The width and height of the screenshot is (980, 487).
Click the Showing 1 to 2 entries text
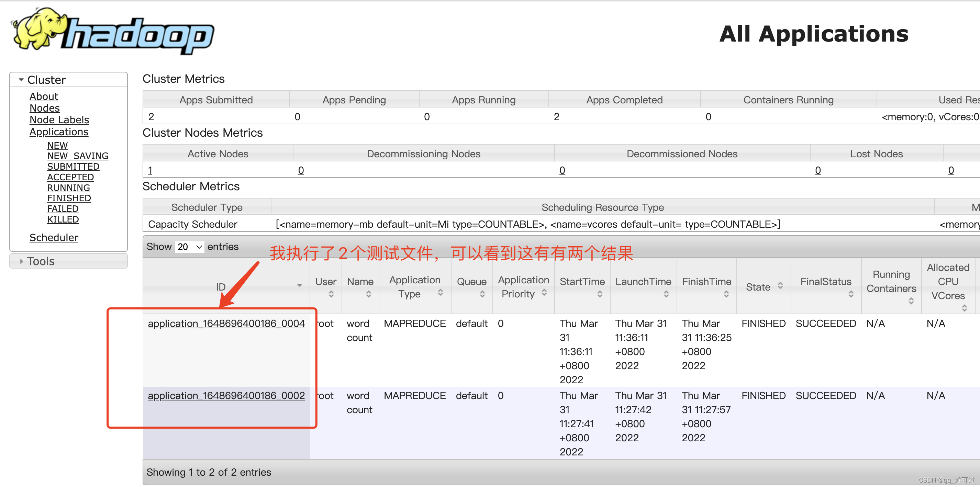click(209, 472)
